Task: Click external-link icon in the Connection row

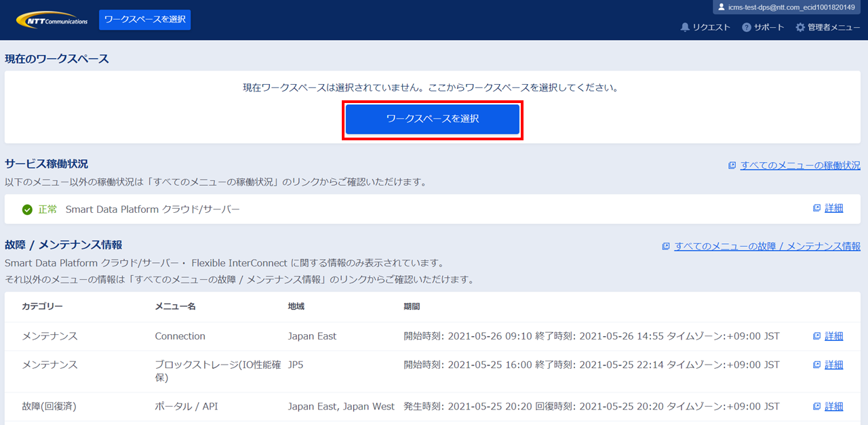Action: point(816,336)
